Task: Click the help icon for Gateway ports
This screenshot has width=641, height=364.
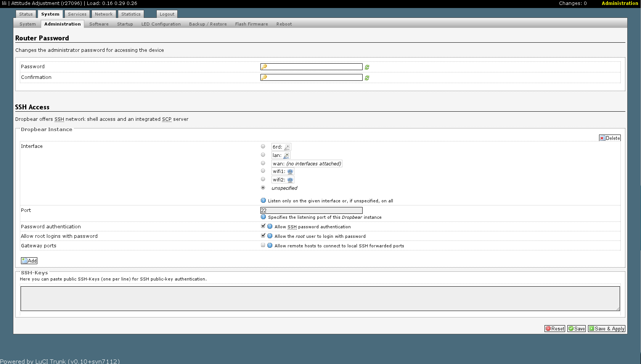Action: [270, 245]
